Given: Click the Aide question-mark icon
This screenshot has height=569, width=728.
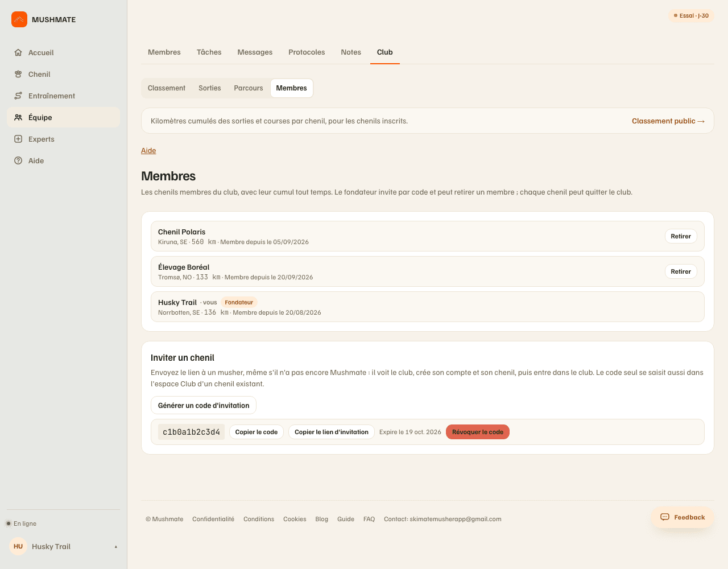Looking at the screenshot, I should (18, 160).
